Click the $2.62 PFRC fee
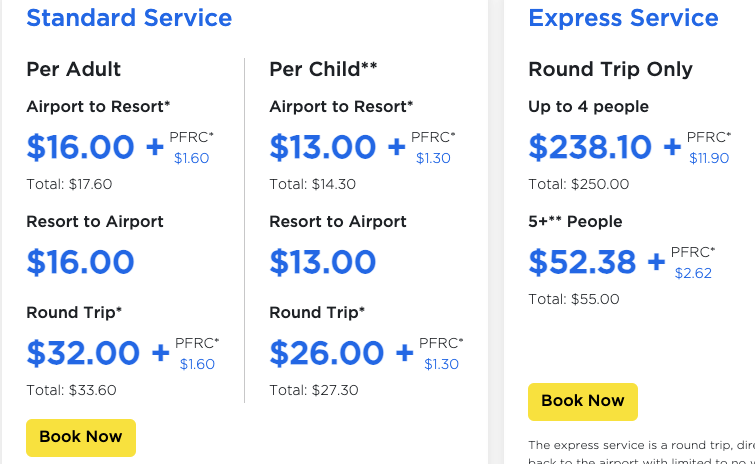Viewport: 755px width, 464px height. 693,273
